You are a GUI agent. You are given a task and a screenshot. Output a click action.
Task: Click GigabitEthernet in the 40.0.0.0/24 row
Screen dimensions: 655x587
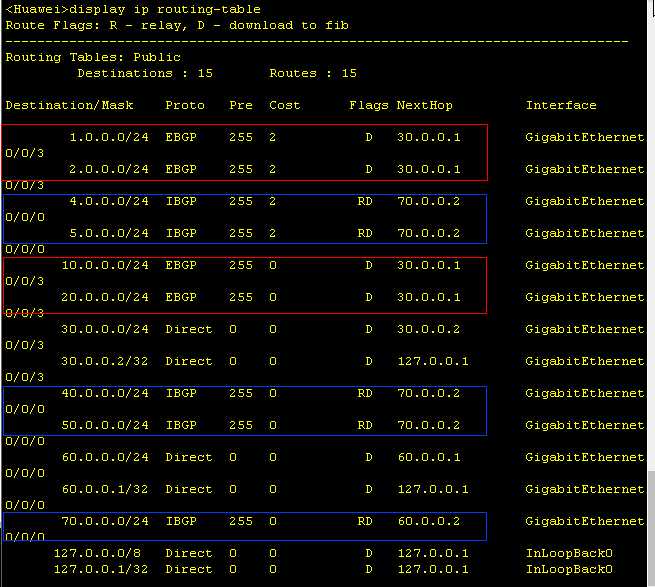(x=585, y=393)
